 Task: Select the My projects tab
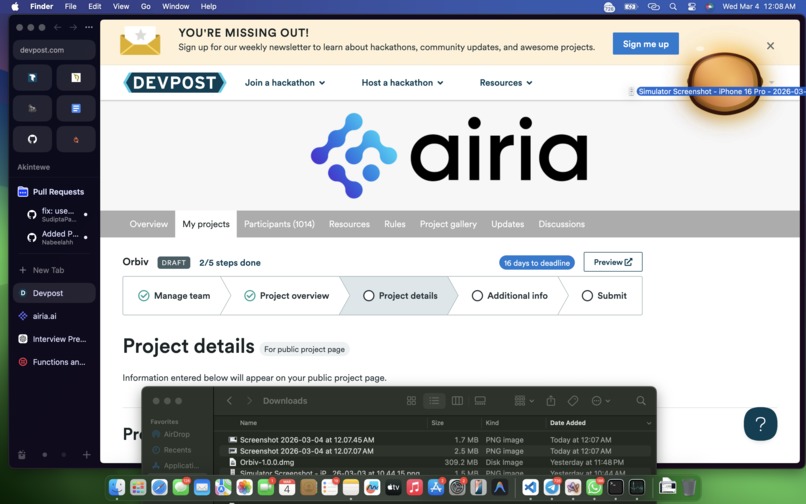pos(206,224)
